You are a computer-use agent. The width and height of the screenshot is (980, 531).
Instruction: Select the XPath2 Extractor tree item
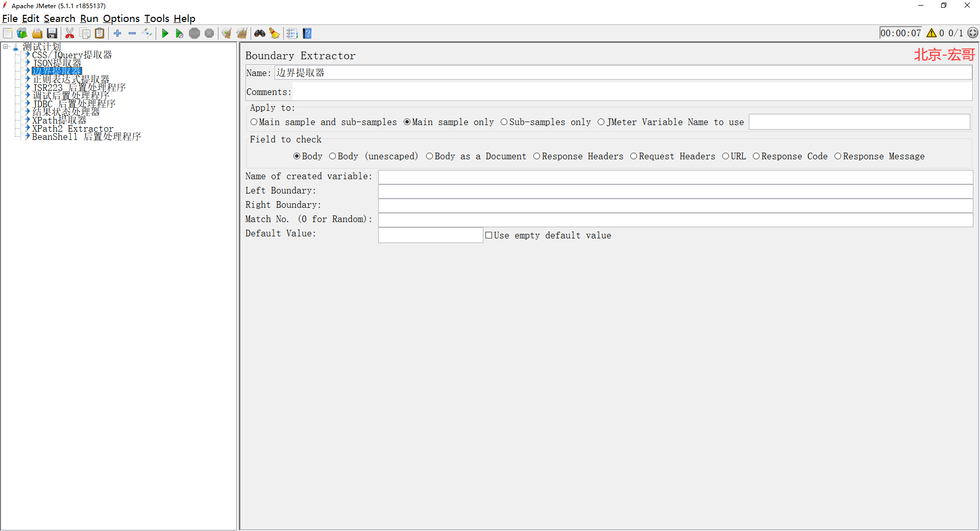(x=72, y=129)
